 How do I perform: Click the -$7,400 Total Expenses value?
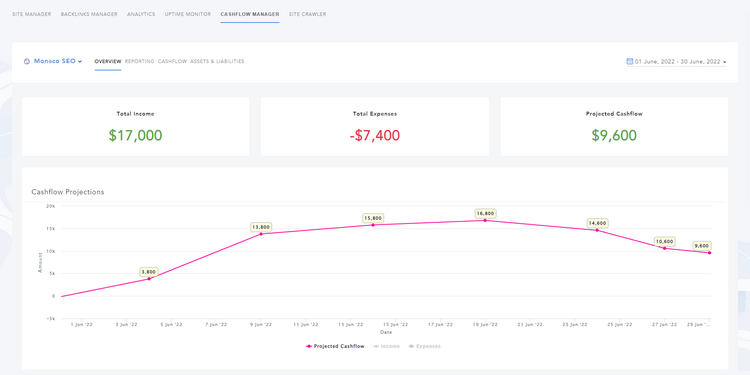pos(375,135)
